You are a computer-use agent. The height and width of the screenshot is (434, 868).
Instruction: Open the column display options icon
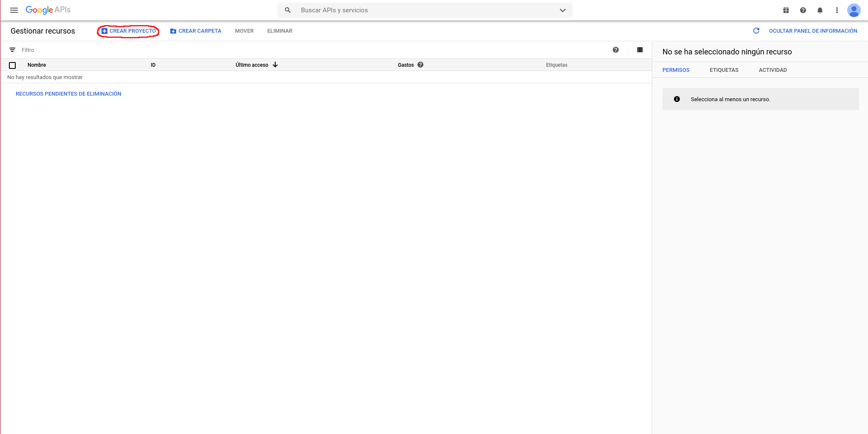(x=640, y=50)
